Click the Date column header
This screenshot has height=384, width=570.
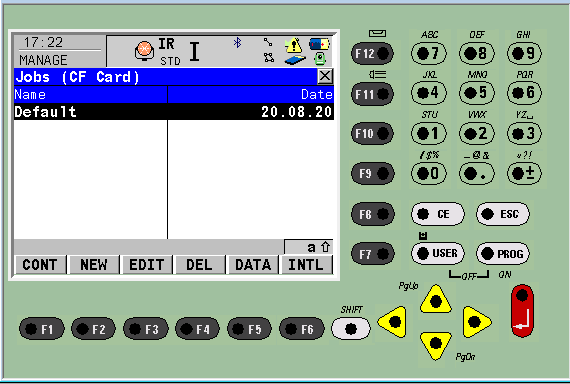[251, 95]
